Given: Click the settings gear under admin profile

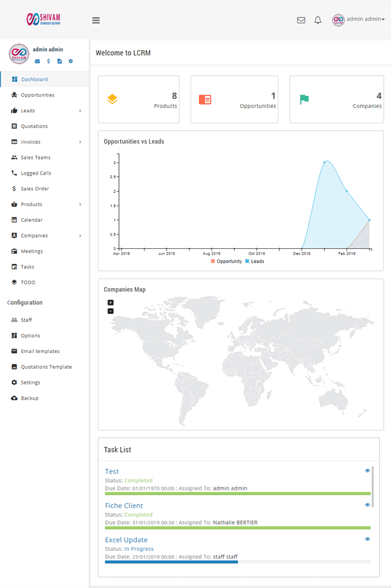Looking at the screenshot, I should click(71, 61).
